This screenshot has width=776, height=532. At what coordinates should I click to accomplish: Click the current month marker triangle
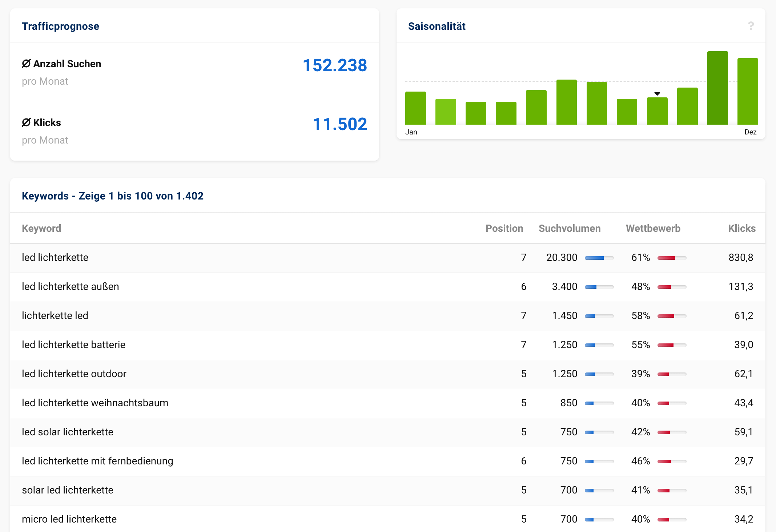coord(657,94)
